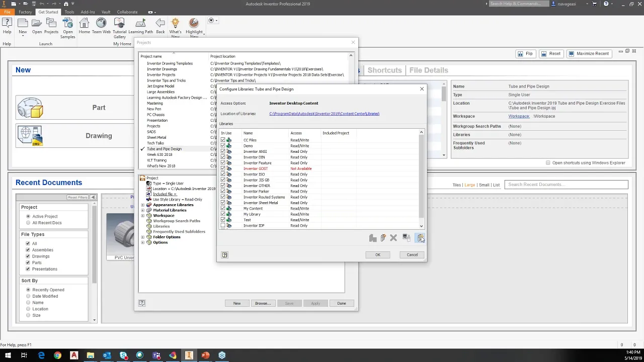The height and width of the screenshot is (362, 644).
Task: Click the Drawing template icon on the New panel
Action: (30, 136)
